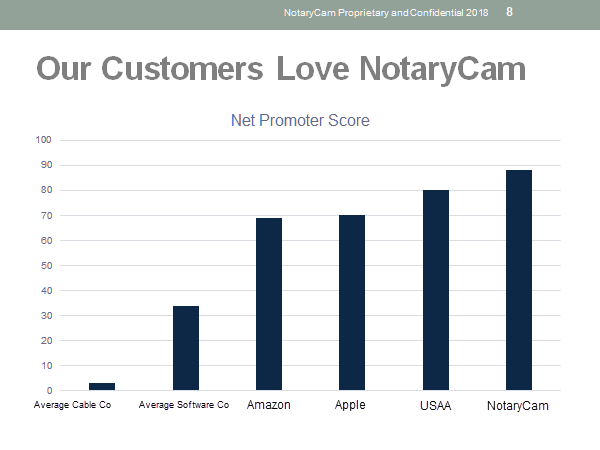Click the Amazon bar in the chart
This screenshot has width=600, height=450.
[269, 304]
